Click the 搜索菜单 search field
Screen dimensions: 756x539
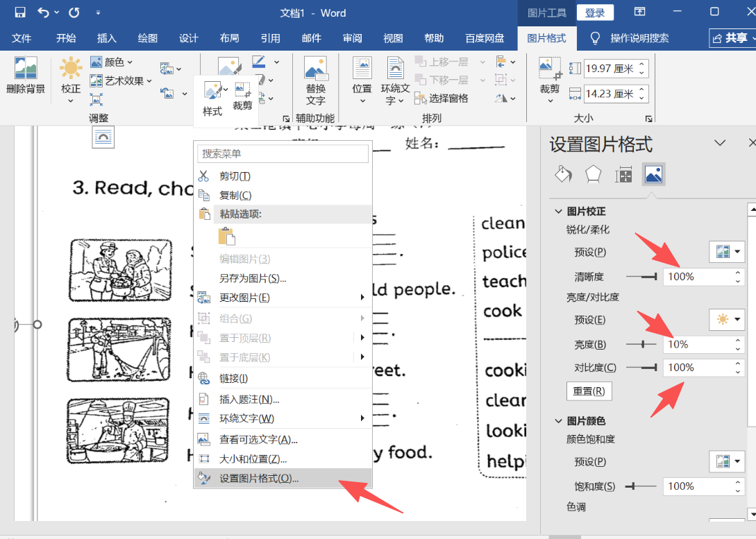click(x=282, y=153)
